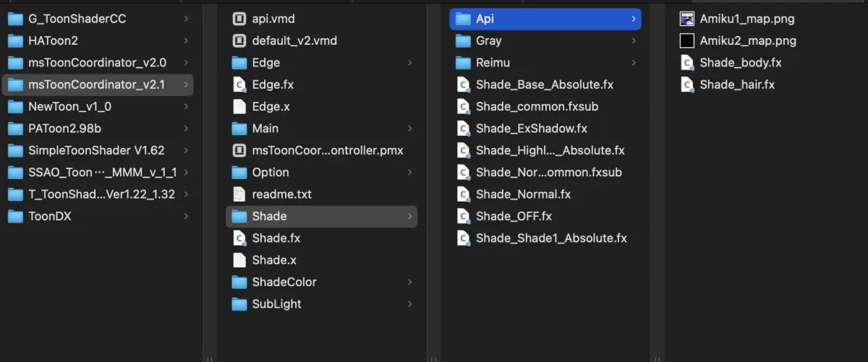Select Shade_Highl..._Absolute.fx file name
Viewport: 868px width, 362px height.
point(550,150)
